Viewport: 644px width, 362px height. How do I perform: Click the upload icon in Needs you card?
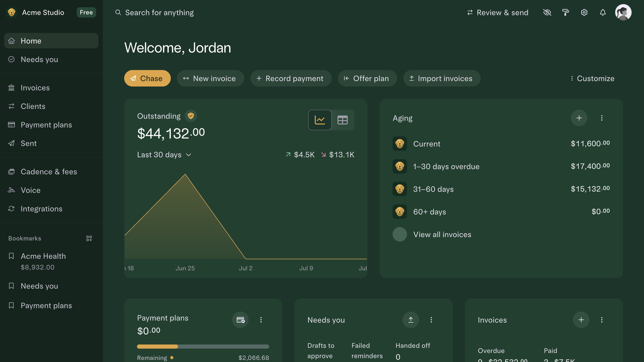(411, 320)
